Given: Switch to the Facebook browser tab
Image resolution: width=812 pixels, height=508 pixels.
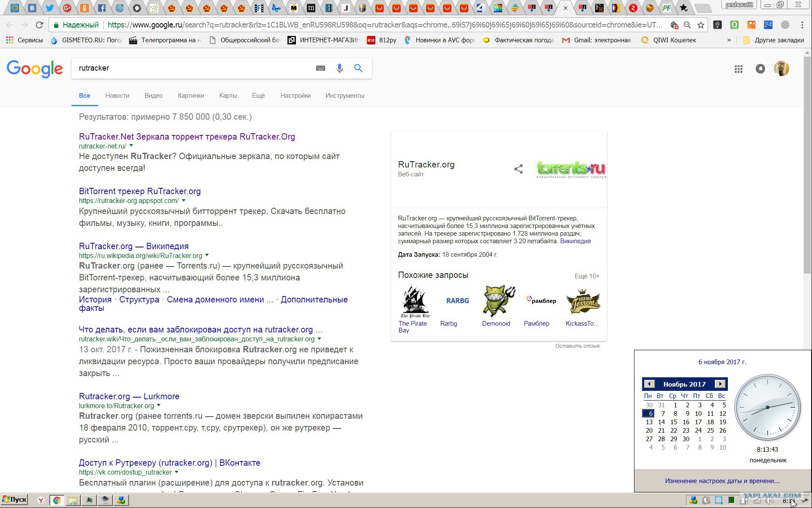Looking at the screenshot, I should tap(102, 8).
